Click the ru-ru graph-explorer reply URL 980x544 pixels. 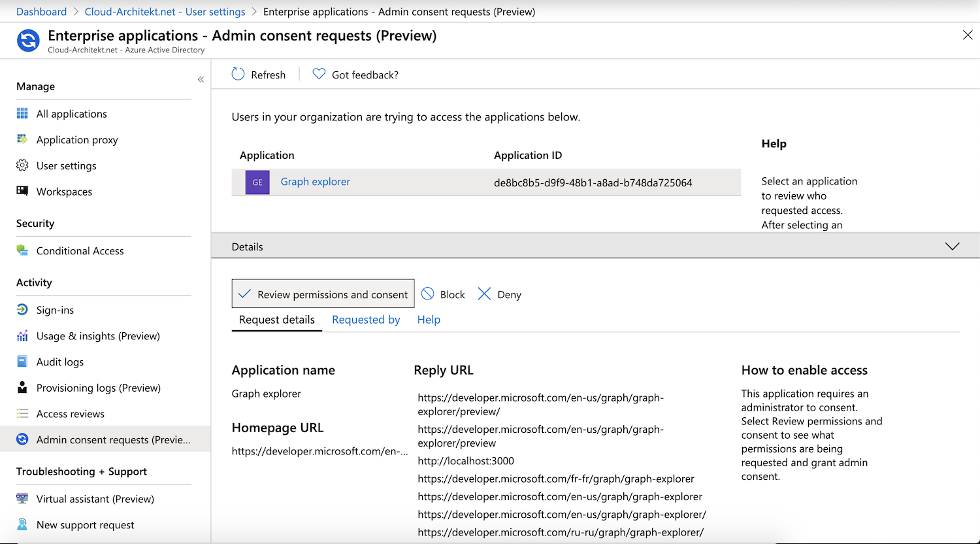pyautogui.click(x=561, y=532)
